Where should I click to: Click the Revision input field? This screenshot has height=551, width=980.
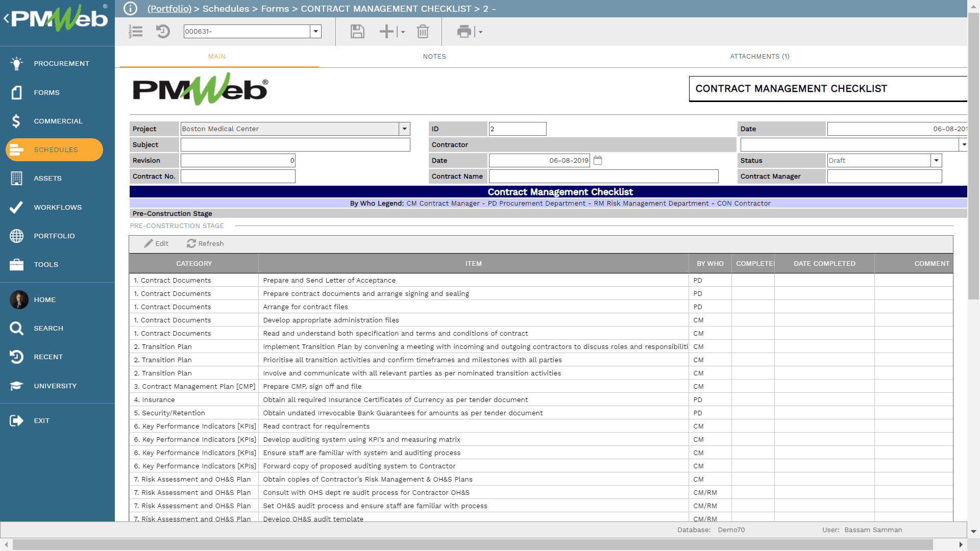(x=238, y=160)
